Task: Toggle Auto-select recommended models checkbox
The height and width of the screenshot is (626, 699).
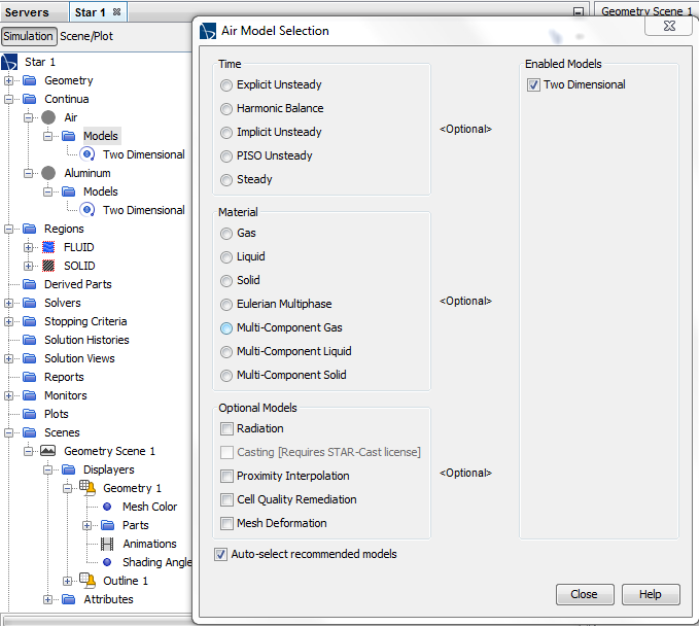Action: (x=221, y=554)
